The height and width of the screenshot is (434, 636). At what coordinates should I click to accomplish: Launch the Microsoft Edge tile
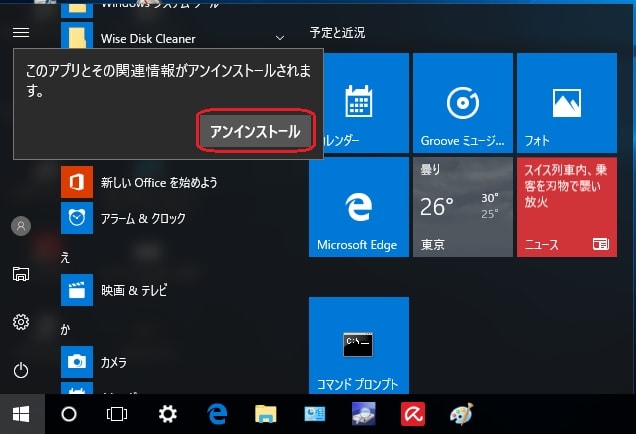(359, 207)
